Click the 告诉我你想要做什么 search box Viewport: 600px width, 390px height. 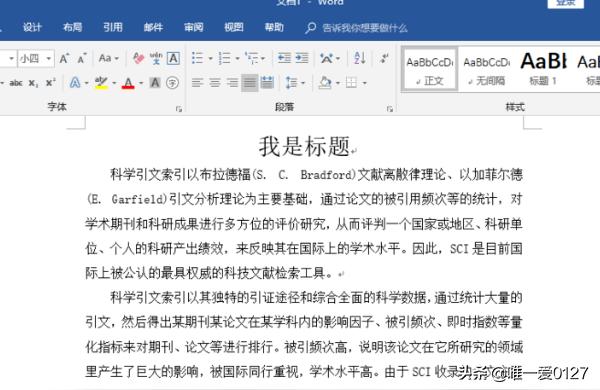365,28
